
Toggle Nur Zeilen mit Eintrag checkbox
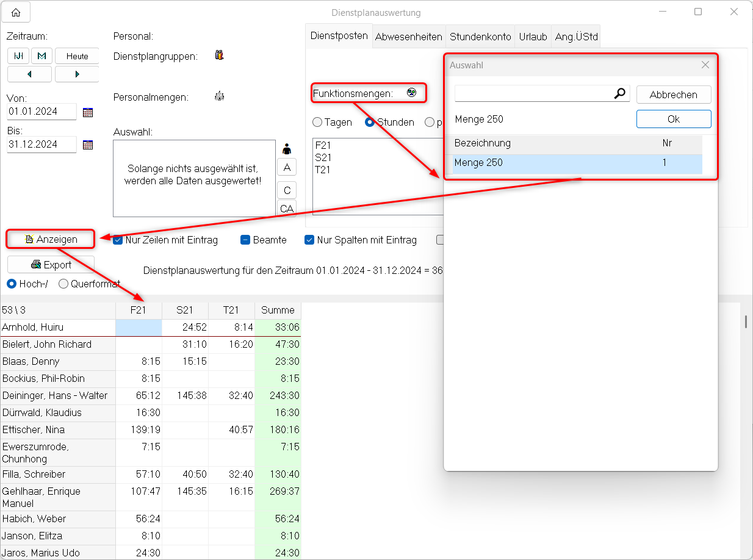118,240
